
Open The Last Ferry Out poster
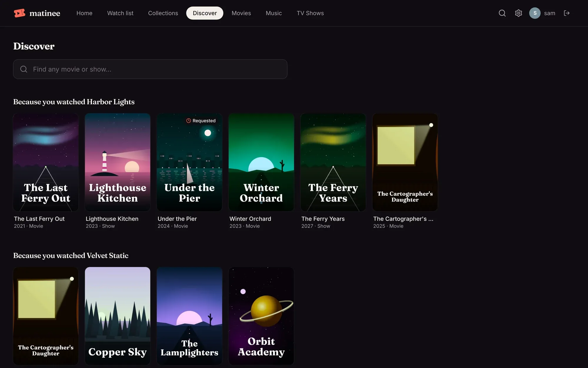click(x=46, y=162)
